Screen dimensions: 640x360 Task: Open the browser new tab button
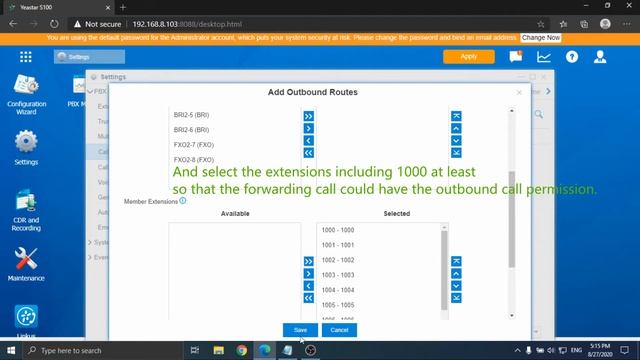(x=123, y=7)
